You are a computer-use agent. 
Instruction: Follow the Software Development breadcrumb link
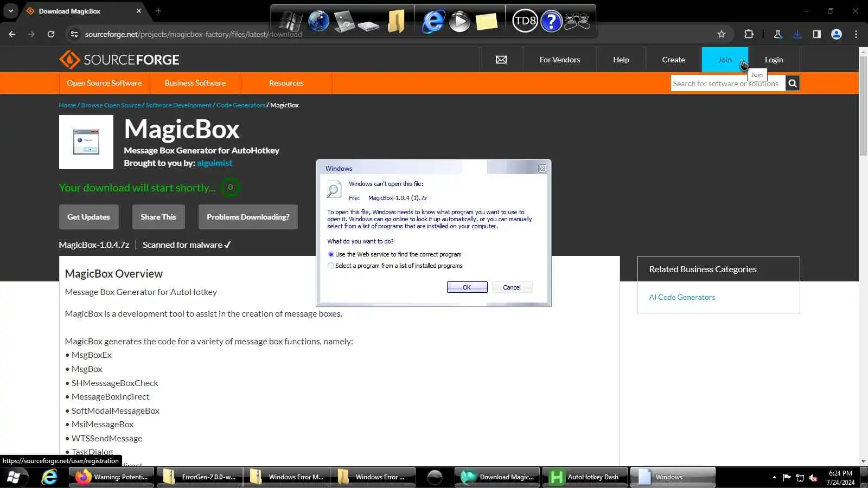click(x=178, y=105)
